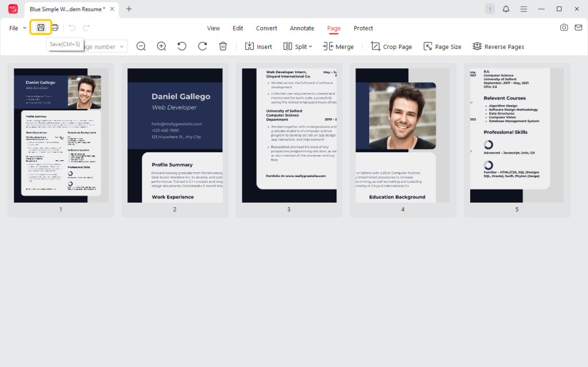The width and height of the screenshot is (588, 367).
Task: Delete the selected page
Action: pos(223,46)
